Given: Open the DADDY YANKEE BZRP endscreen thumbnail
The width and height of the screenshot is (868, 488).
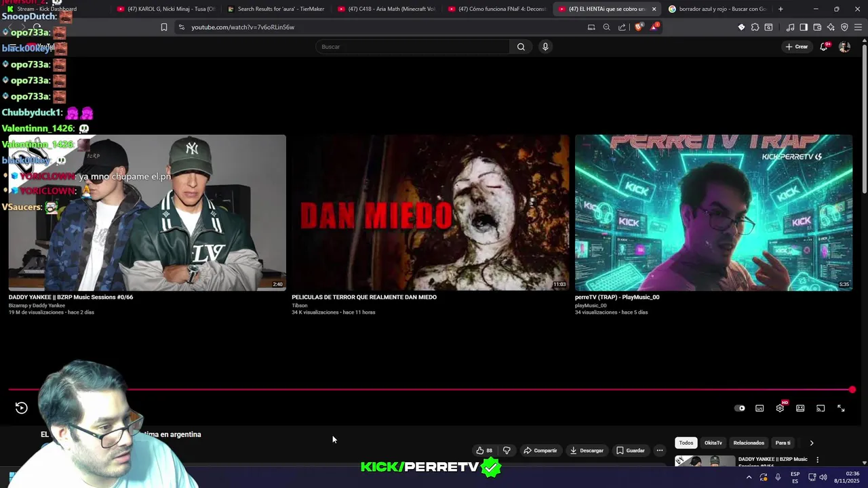Looking at the screenshot, I should pos(147,212).
